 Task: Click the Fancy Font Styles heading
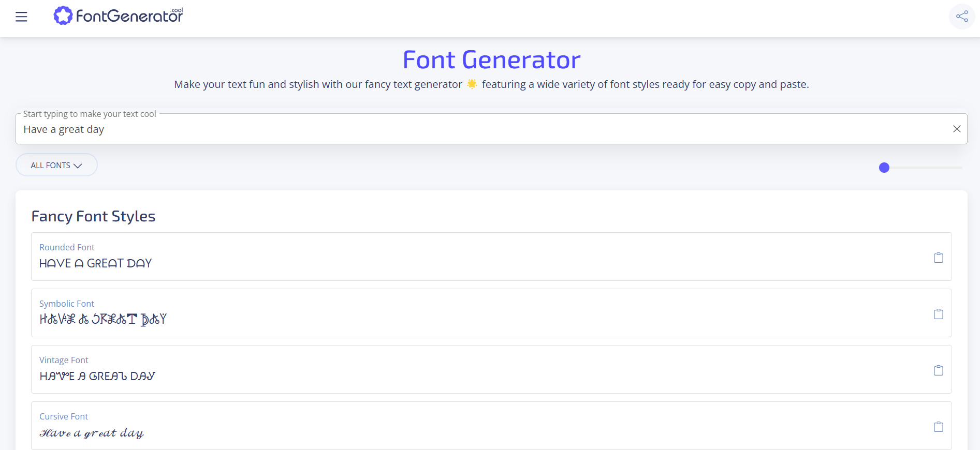(x=93, y=216)
